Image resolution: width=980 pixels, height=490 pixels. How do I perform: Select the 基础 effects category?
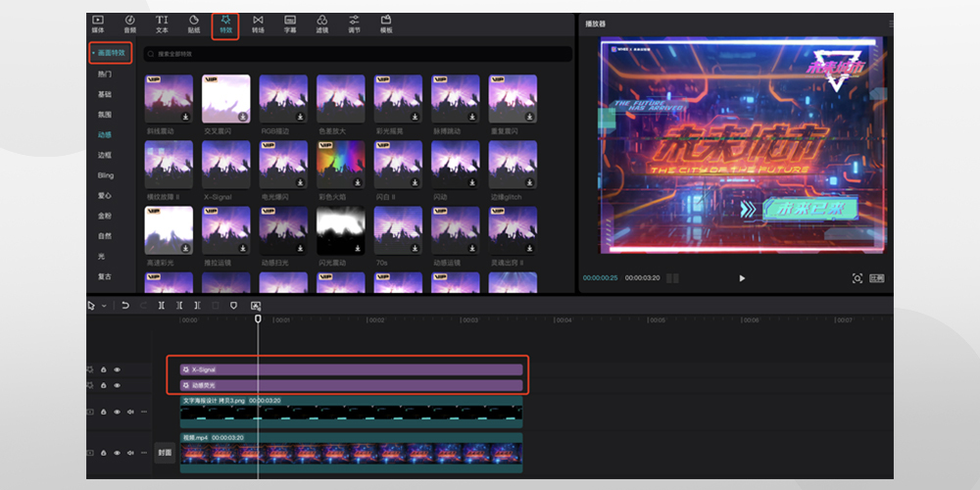(x=105, y=94)
